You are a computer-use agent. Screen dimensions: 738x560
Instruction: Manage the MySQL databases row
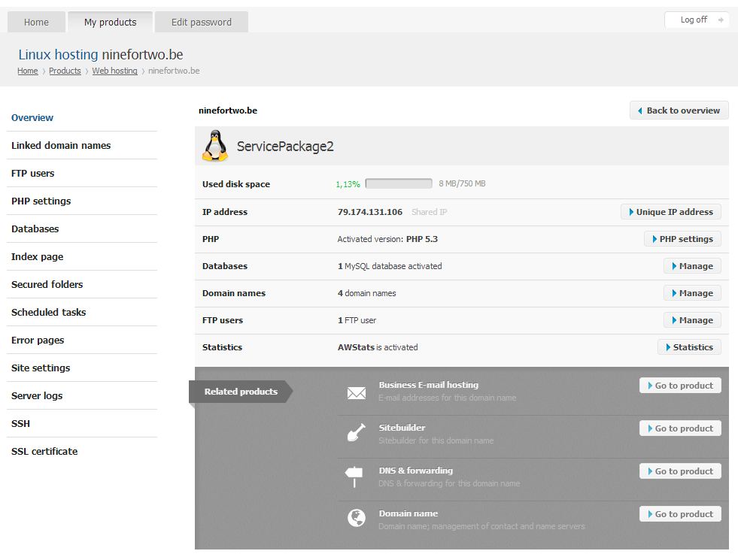pyautogui.click(x=692, y=266)
